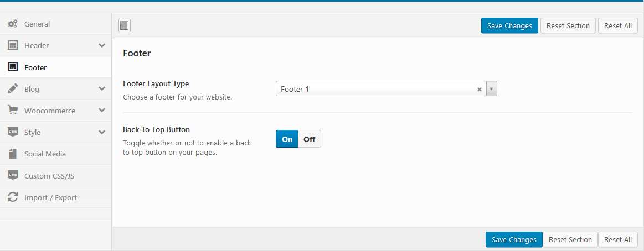The width and height of the screenshot is (644, 251).
Task: Turn the Back To Top Button On
Action: point(287,139)
